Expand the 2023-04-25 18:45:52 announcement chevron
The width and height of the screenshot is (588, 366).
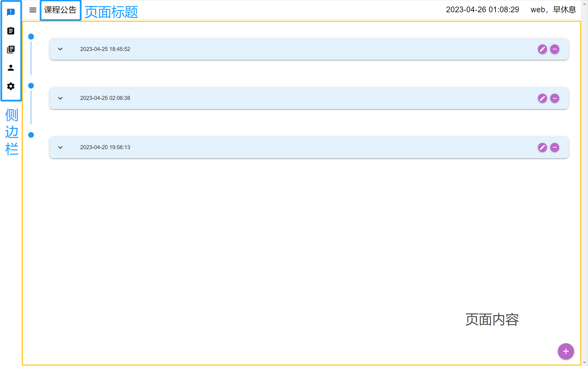tap(60, 49)
